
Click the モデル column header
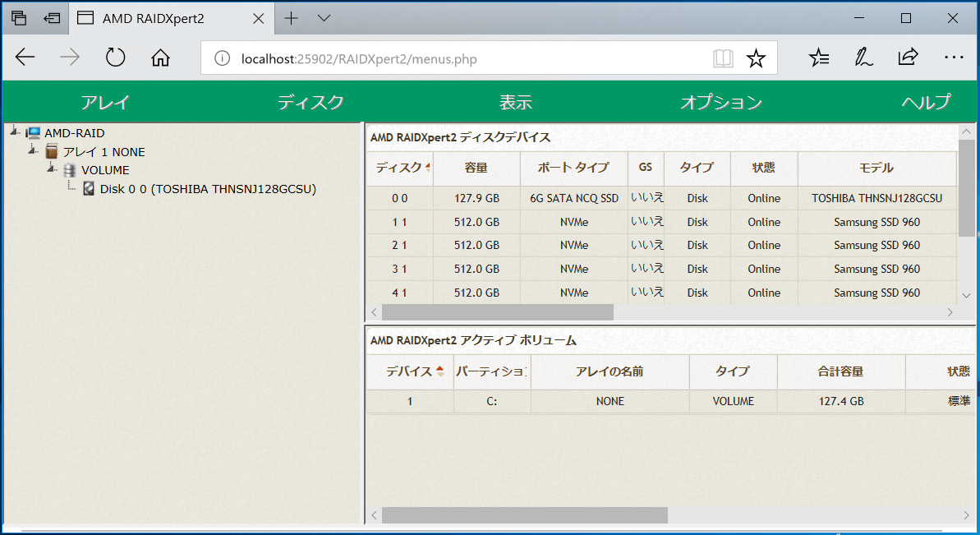point(876,168)
